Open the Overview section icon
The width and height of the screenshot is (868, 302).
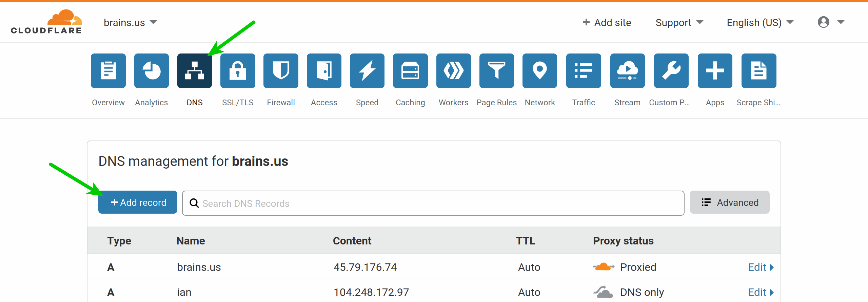coord(108,71)
